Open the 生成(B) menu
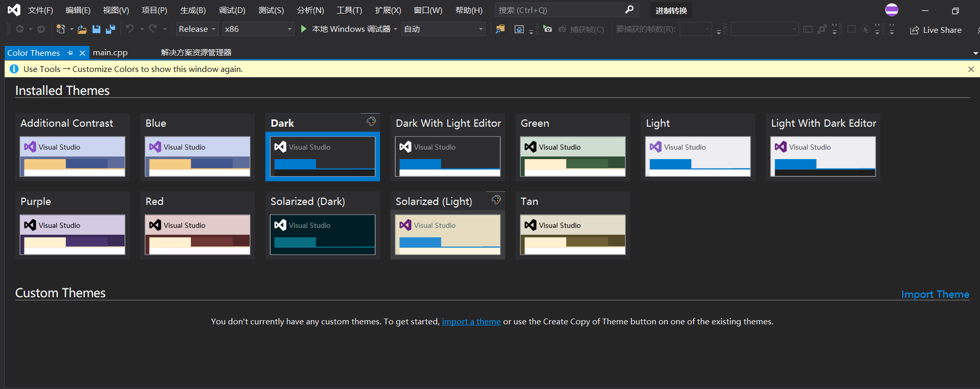Image resolution: width=980 pixels, height=389 pixels. [193, 10]
